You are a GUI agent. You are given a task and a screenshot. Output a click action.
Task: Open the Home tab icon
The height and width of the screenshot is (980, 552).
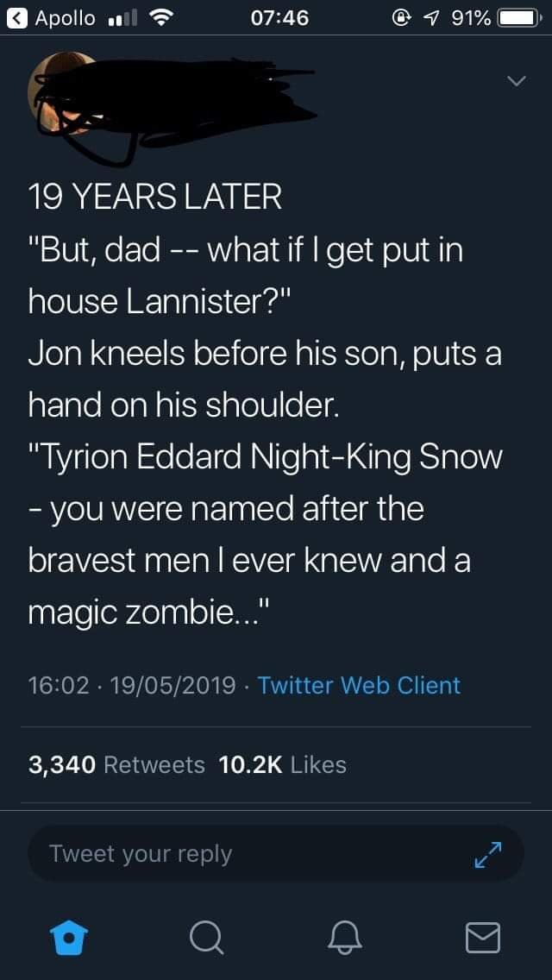point(68,937)
